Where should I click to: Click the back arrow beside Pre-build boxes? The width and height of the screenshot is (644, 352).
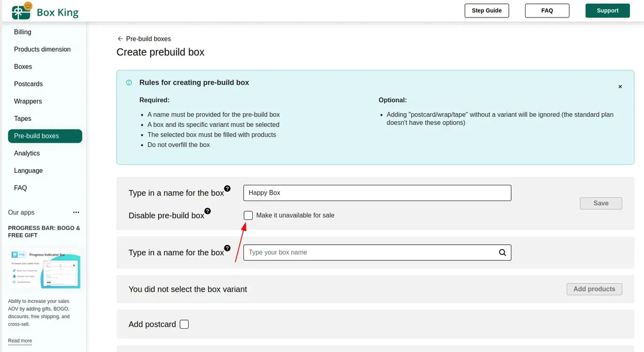(x=120, y=38)
